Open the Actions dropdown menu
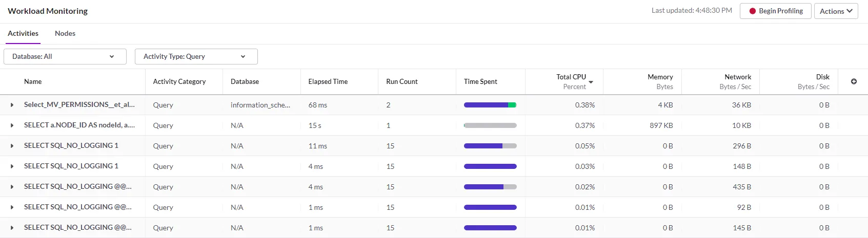The image size is (868, 238). point(836,11)
